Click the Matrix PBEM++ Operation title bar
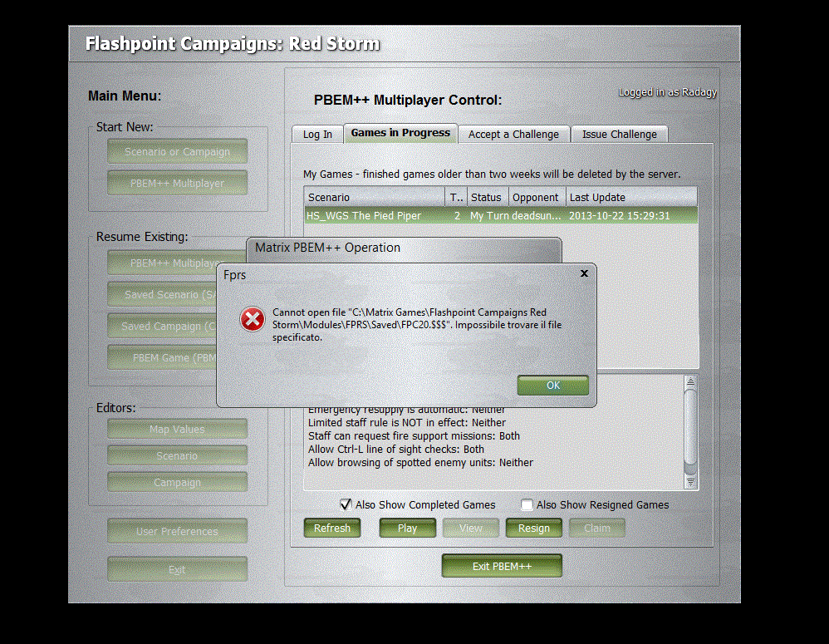 click(x=404, y=248)
